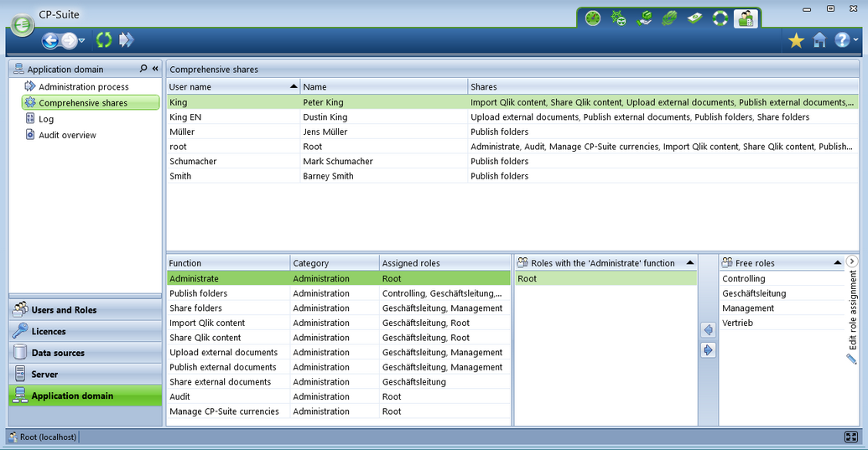Sort by Category column header

(335, 263)
